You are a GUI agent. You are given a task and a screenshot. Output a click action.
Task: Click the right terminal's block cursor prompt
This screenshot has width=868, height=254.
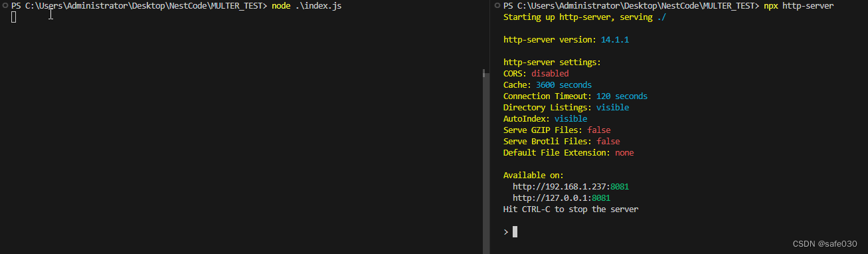click(515, 231)
